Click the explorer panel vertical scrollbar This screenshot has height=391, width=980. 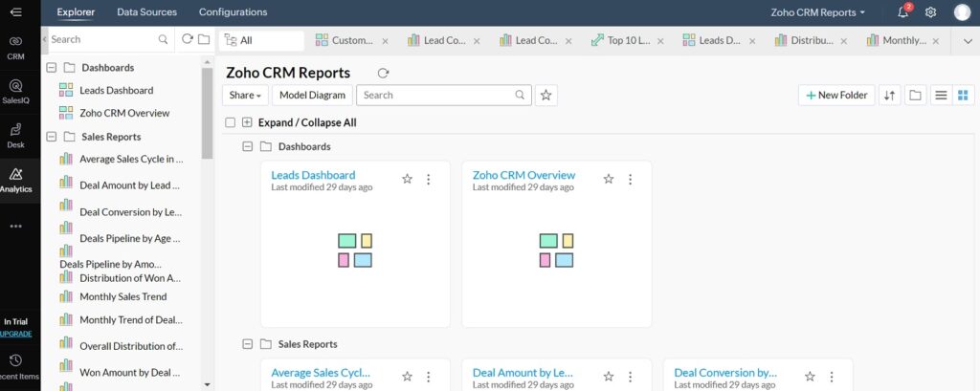coord(208,113)
